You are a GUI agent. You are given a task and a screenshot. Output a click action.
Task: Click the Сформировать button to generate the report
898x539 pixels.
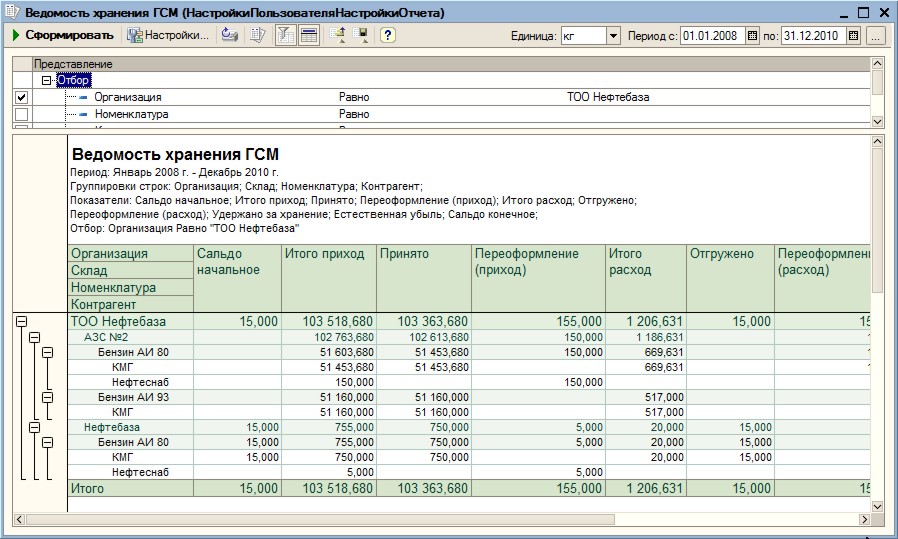coord(62,36)
